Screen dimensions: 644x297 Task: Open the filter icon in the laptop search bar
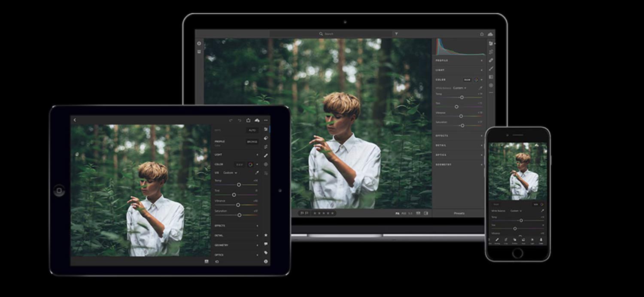click(397, 33)
